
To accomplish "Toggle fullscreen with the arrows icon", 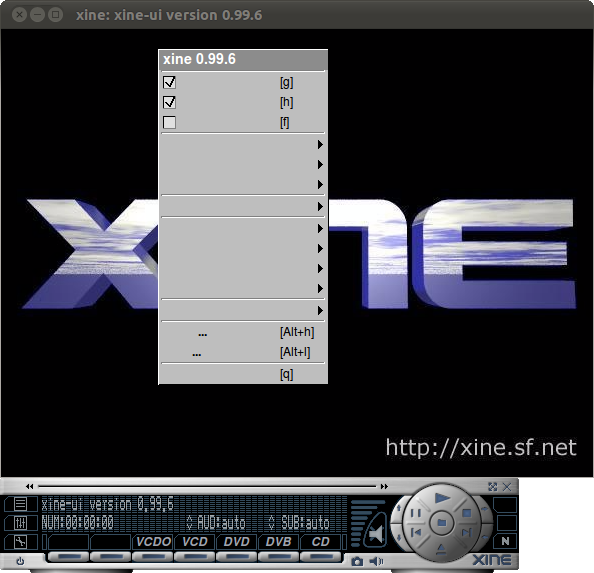I will tap(492, 487).
